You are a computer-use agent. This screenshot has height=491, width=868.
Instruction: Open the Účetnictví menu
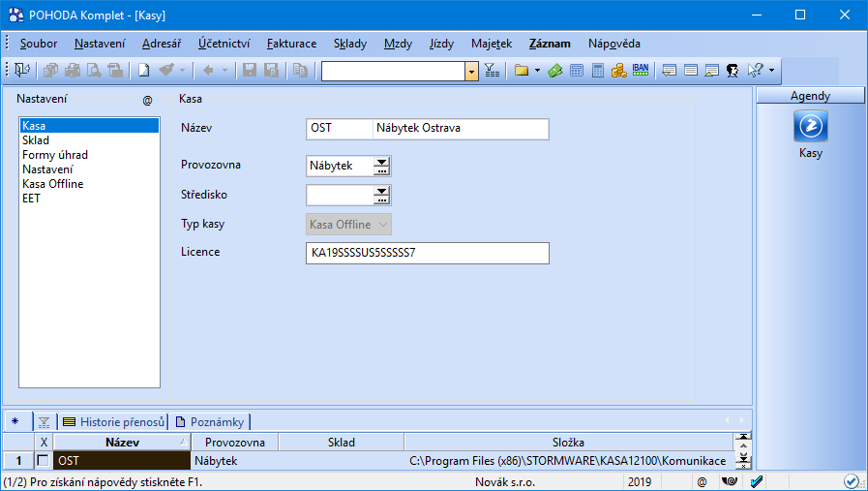[x=224, y=44]
